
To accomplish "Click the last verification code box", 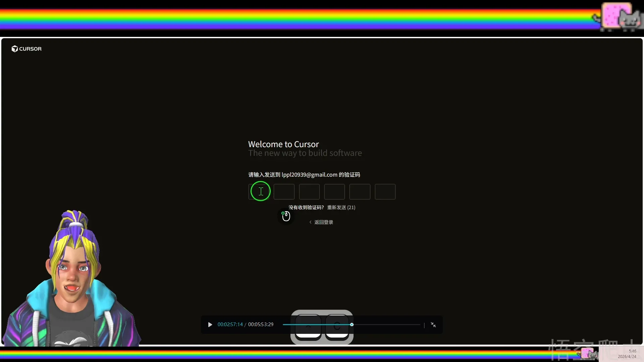I will (385, 192).
